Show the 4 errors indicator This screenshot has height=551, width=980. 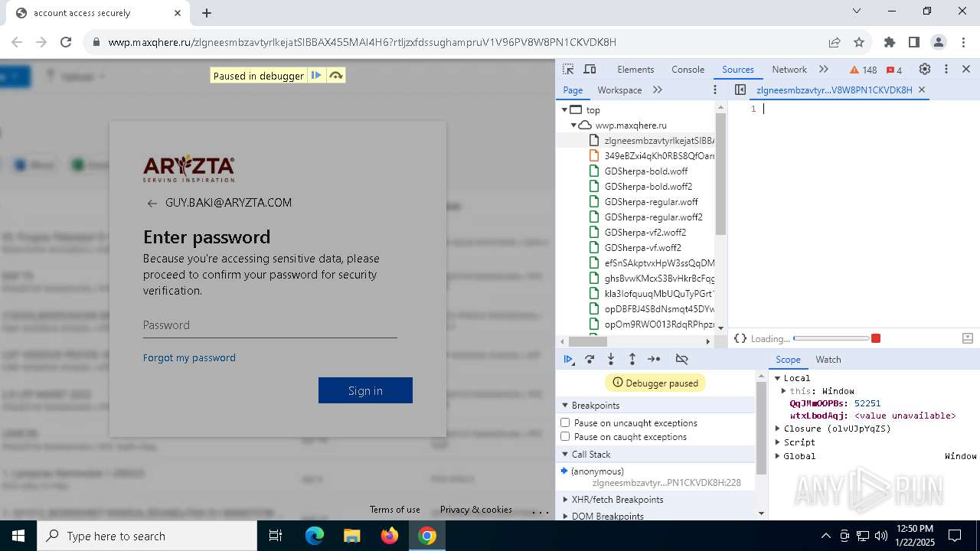(893, 70)
